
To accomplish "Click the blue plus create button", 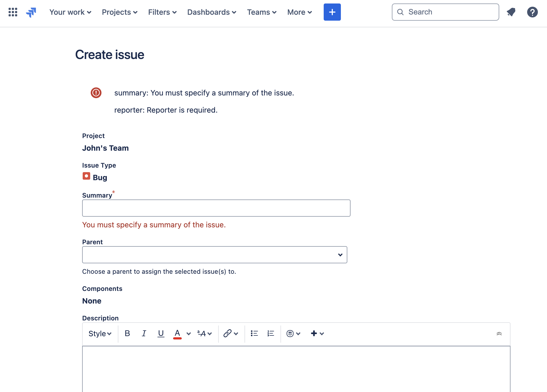I will point(332,12).
